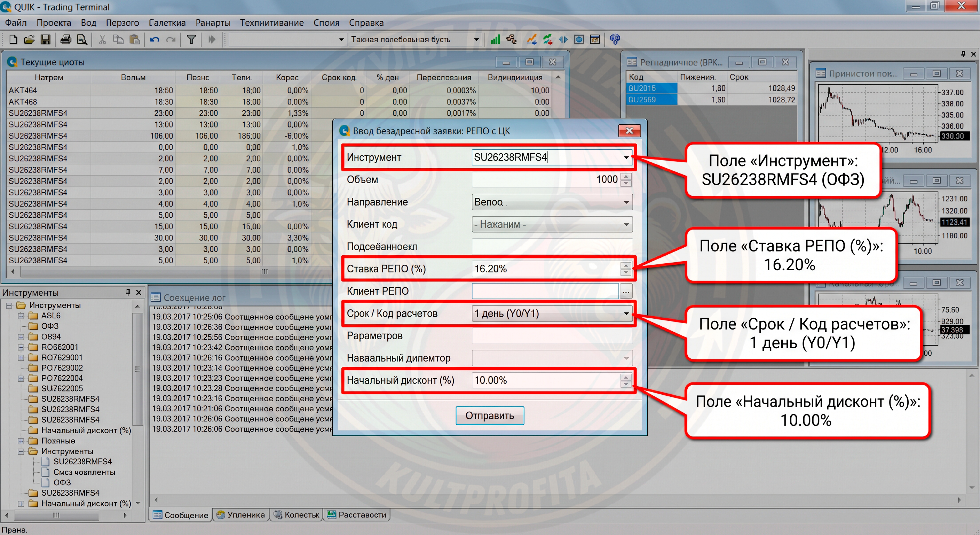Click the Redo arrow icon

tap(171, 39)
